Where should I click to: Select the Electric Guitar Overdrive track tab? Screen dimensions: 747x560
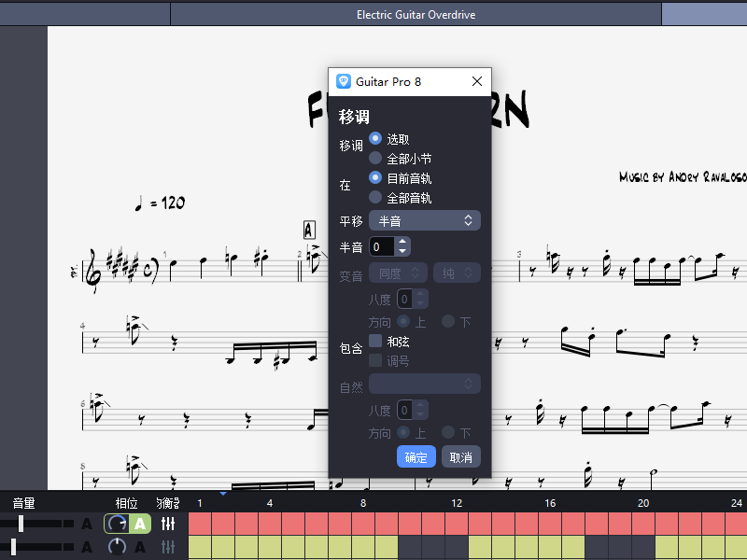[416, 14]
